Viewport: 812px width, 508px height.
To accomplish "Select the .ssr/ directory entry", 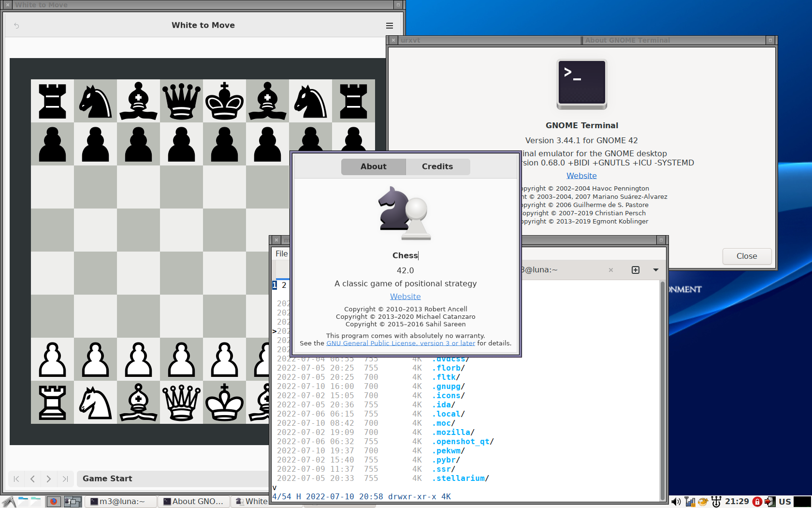I will click(444, 469).
